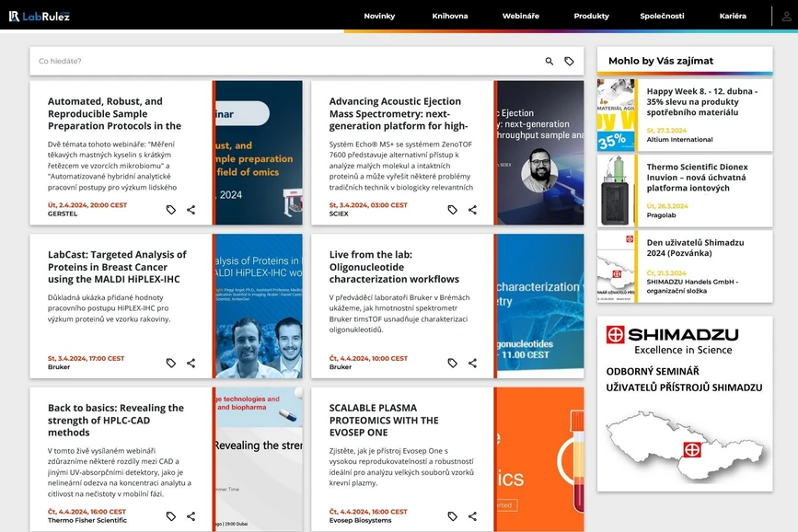Screen dimensions: 798x532
Task: Open 'Live from the lab: Oligonucleotide' title
Action: point(394,267)
